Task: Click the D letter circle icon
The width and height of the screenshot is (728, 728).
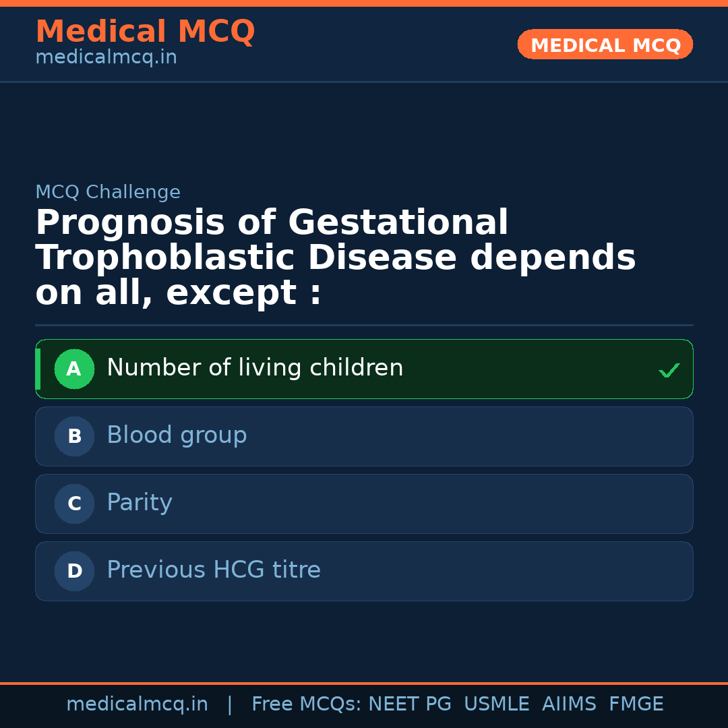Action: click(74, 572)
